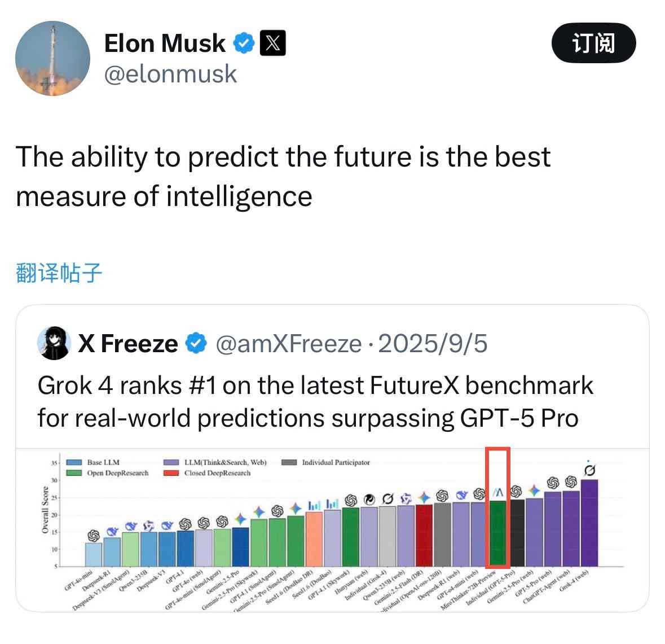Viewport: 665px width, 644px height.
Task: Click the X affiliation badge beside Elon Musk
Action: (x=272, y=43)
